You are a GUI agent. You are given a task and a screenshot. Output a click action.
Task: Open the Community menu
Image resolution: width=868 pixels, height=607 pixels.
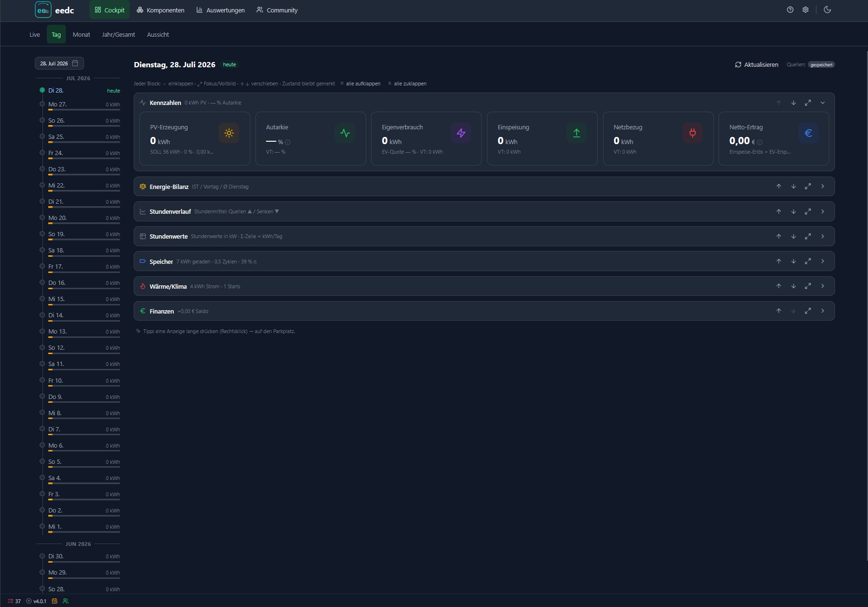(277, 10)
